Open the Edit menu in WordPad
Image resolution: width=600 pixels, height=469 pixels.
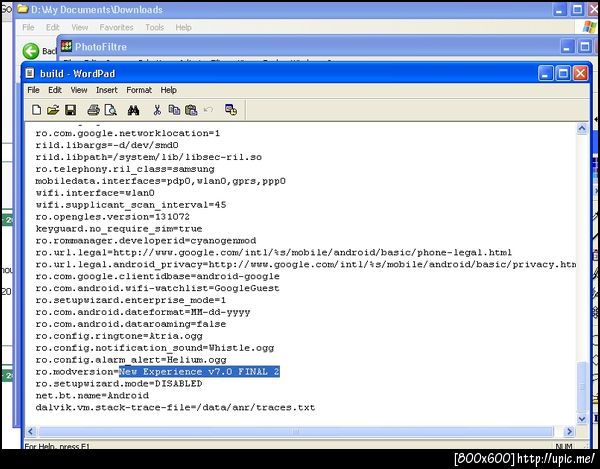pos(55,90)
